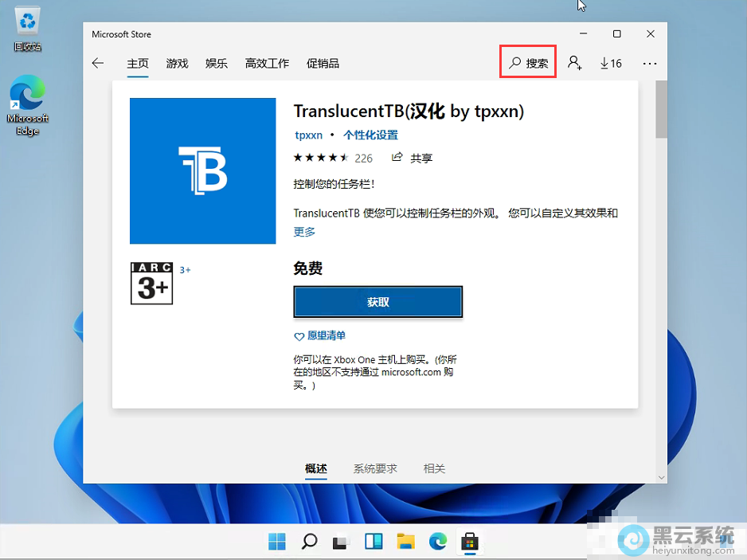Click the back arrow in Microsoft Store
747x560 pixels.
[x=98, y=62]
